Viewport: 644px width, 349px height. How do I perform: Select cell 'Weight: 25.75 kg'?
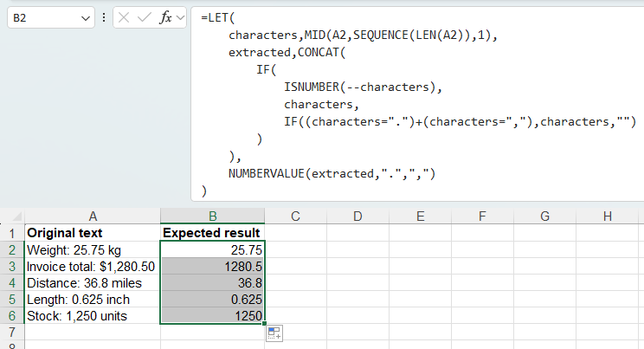pyautogui.click(x=93, y=250)
